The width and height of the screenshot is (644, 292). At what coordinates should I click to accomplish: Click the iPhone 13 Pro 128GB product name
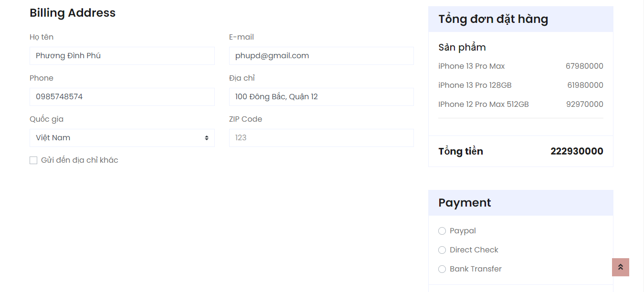[475, 85]
